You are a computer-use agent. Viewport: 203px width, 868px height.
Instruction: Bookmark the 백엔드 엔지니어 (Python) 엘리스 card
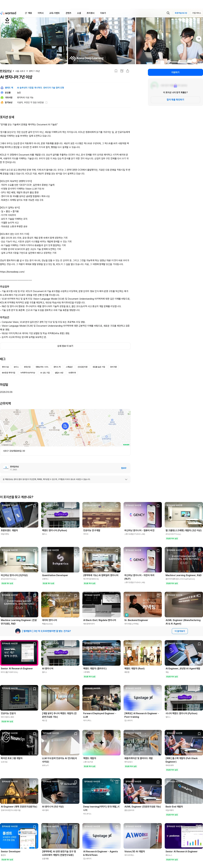pyautogui.click(x=76, y=506)
